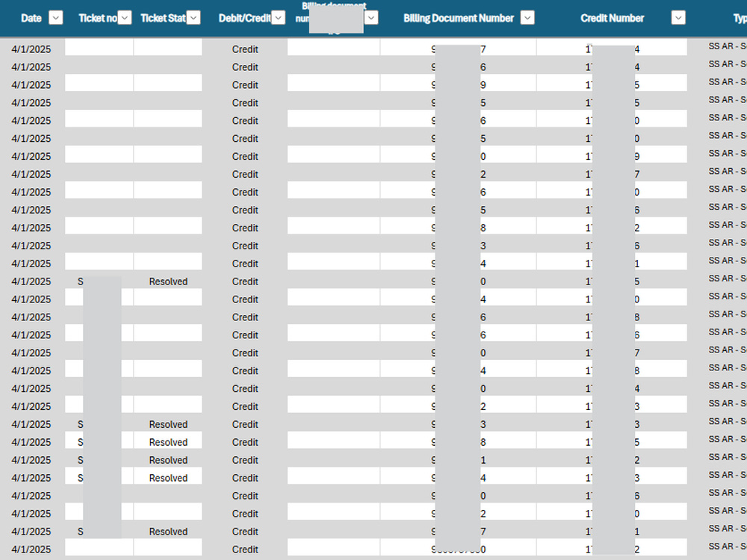Select the Date header label
The image size is (747, 560).
31,18
